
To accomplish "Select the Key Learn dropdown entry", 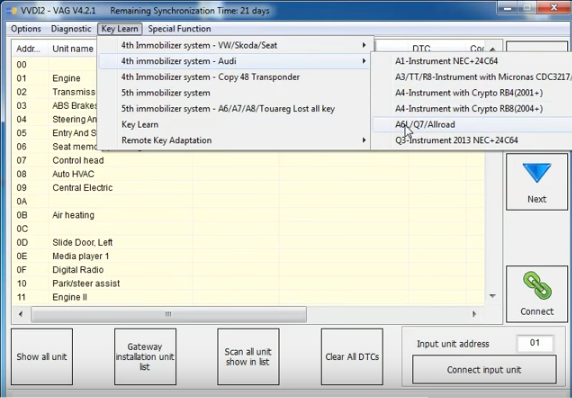I will pos(236,124).
